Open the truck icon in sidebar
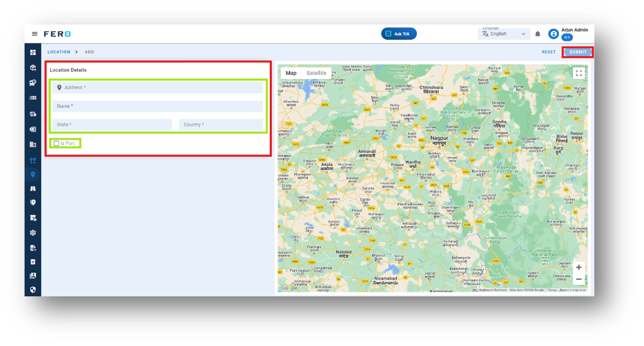Viewport: 644px width, 346px height. coord(33,113)
